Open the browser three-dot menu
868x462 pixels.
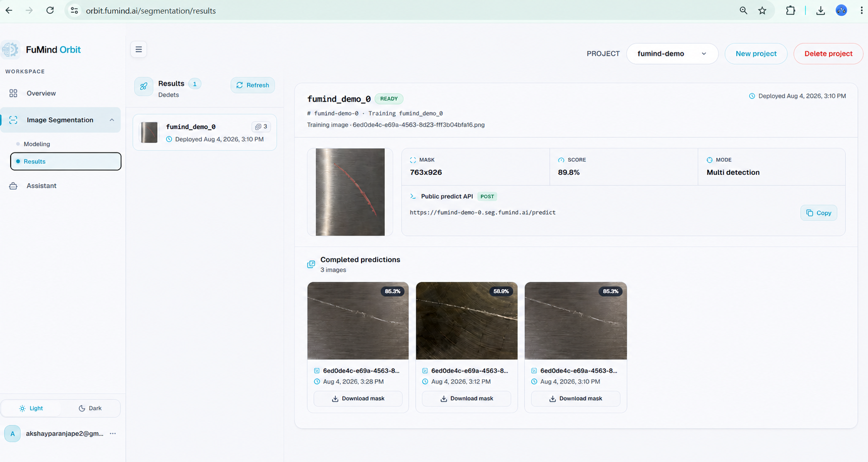point(861,10)
